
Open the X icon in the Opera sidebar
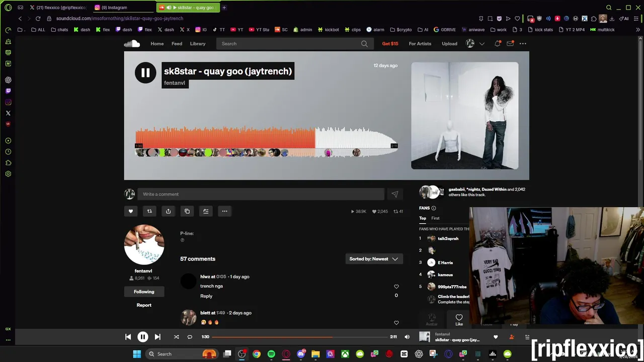pyautogui.click(x=8, y=113)
